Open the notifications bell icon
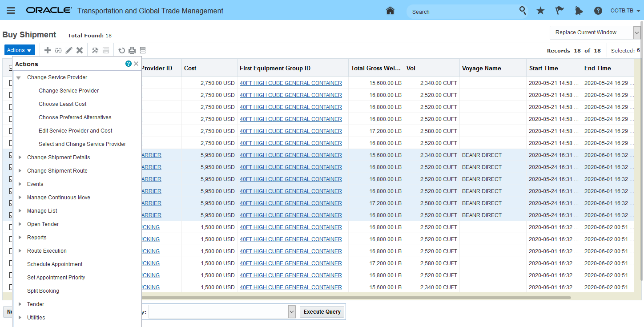The image size is (644, 327). click(579, 11)
